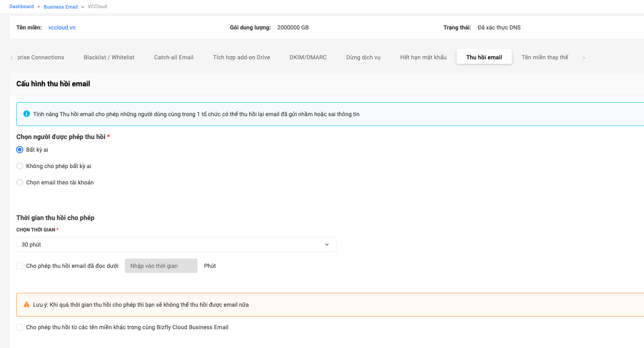
Task: Select the Thu hồi email tab
Action: (484, 57)
